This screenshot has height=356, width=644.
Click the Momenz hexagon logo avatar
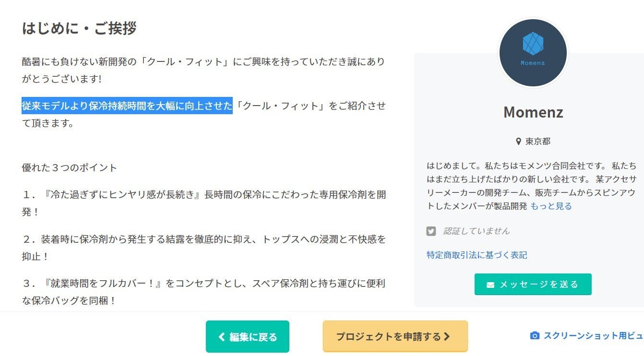point(533,53)
